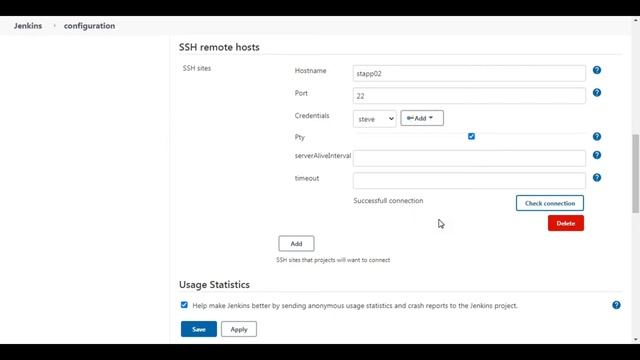
Task: Toggle the Pty checkbox
Action: 471,136
